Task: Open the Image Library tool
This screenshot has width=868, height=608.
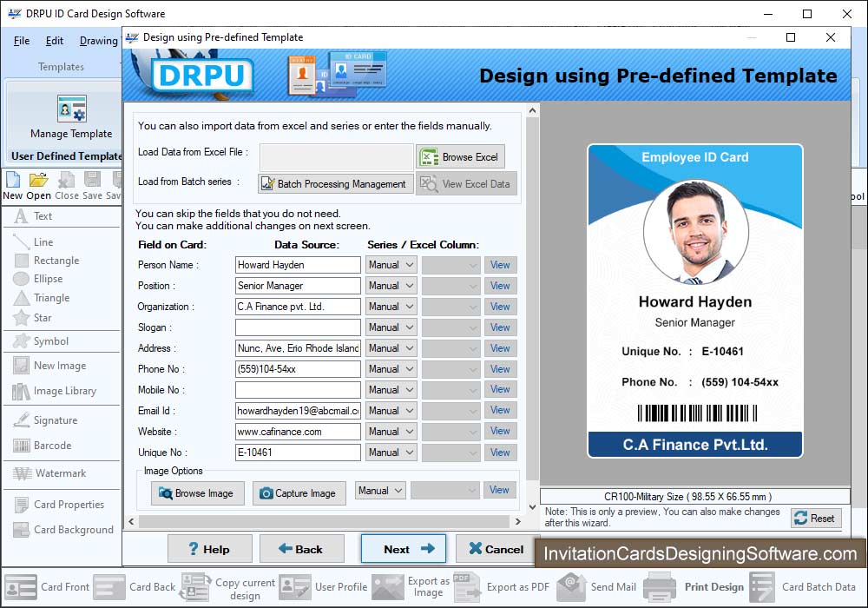Action: coord(54,391)
